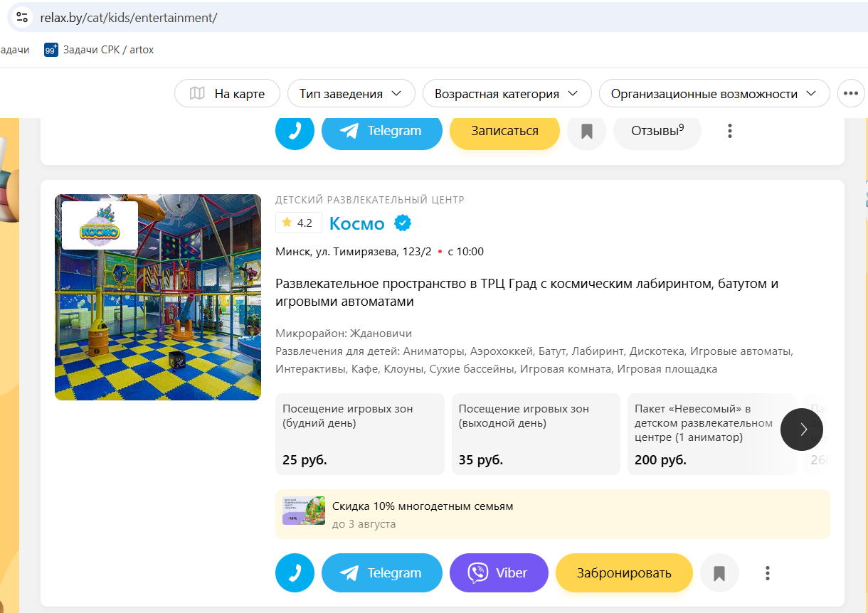The image size is (868, 613).
Task: Click the Записаться button
Action: [x=504, y=131]
